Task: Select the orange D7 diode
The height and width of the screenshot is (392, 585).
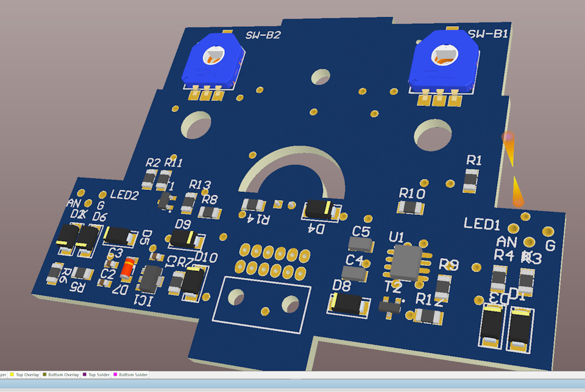Action: (x=127, y=268)
